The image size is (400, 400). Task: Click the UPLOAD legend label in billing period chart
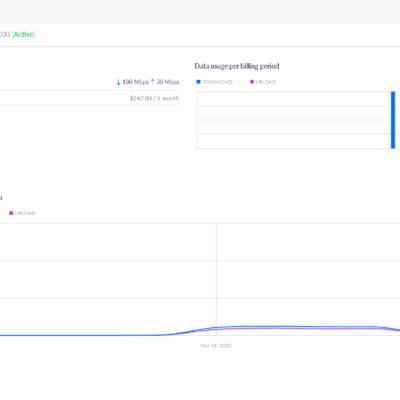[266, 82]
